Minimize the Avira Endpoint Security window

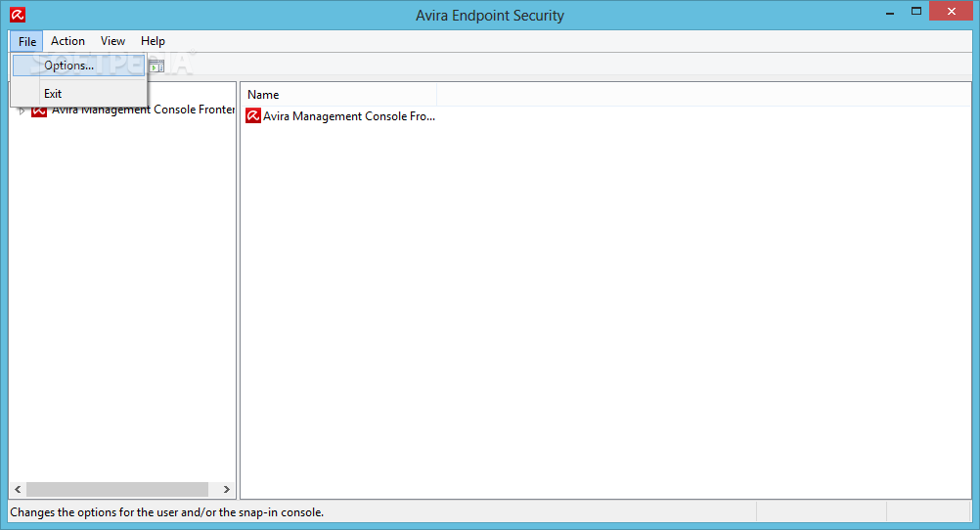point(890,13)
